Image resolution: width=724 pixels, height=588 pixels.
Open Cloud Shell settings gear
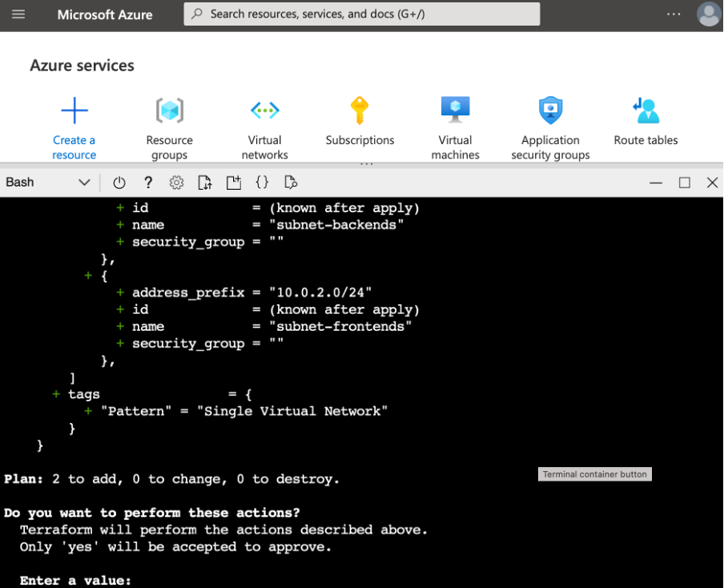coord(176,183)
